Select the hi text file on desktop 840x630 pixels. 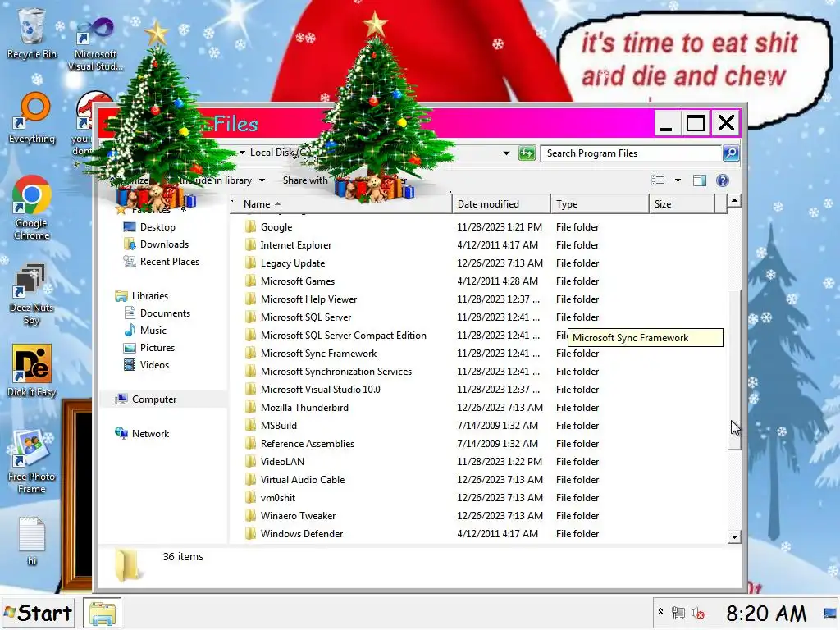32,540
